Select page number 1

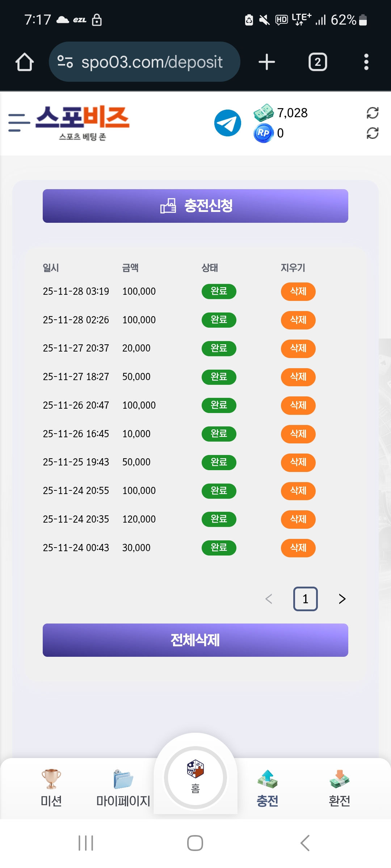(x=305, y=599)
